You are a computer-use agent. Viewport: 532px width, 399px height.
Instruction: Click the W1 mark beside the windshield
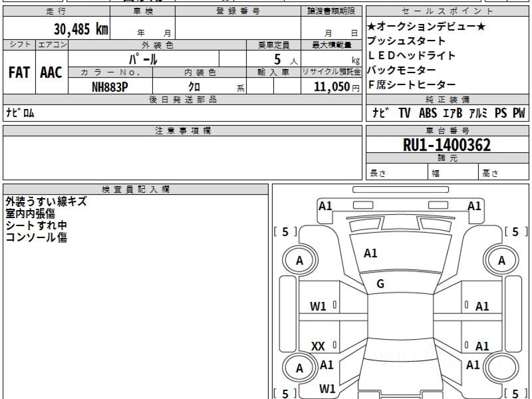318,306
